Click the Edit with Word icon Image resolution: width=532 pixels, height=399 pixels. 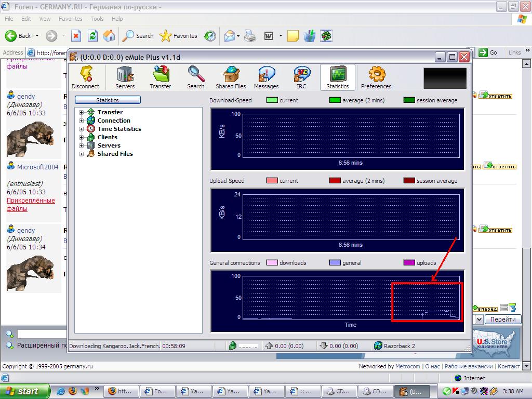[269, 36]
